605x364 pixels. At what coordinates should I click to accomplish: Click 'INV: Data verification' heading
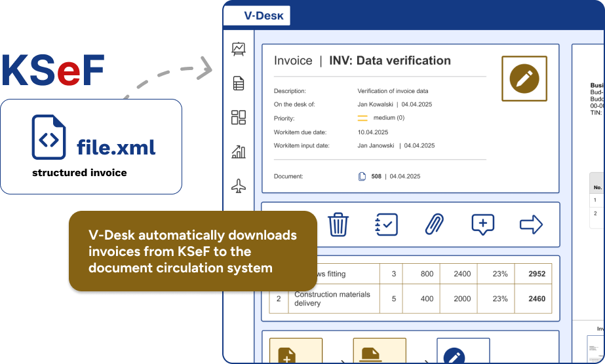pos(390,60)
